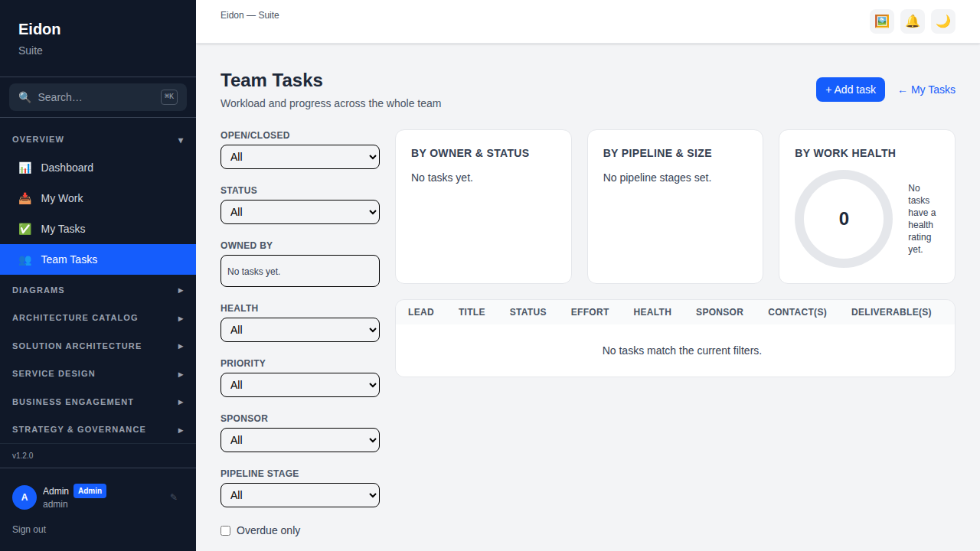Click the LEAD column header

click(x=421, y=312)
